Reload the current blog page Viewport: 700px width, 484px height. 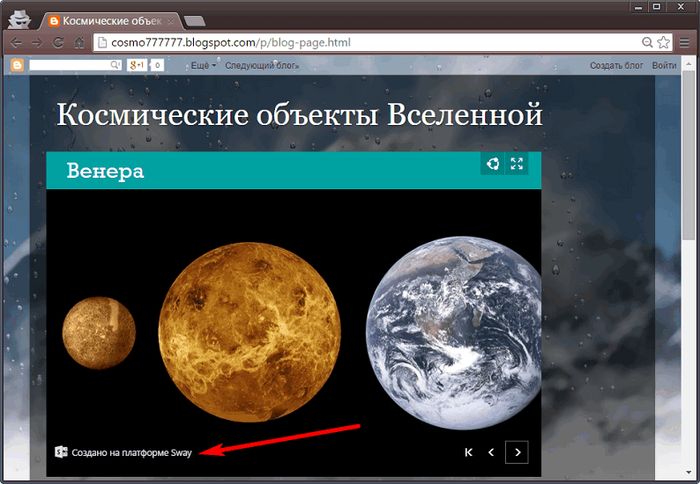tap(58, 43)
